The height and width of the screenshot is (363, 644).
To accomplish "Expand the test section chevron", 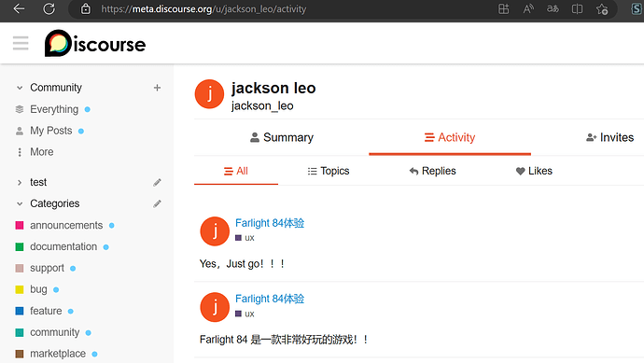I will point(20,182).
